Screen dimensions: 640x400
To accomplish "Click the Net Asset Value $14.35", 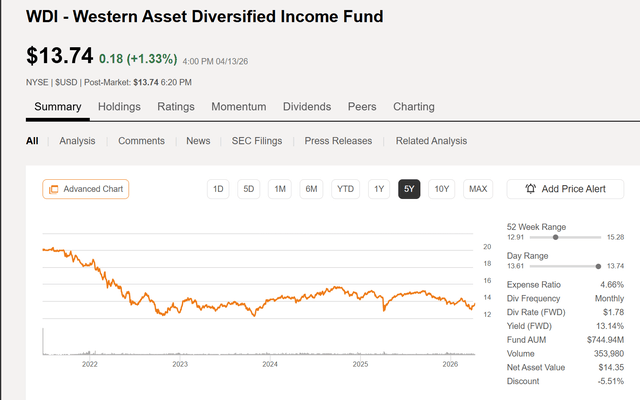I will [x=611, y=367].
